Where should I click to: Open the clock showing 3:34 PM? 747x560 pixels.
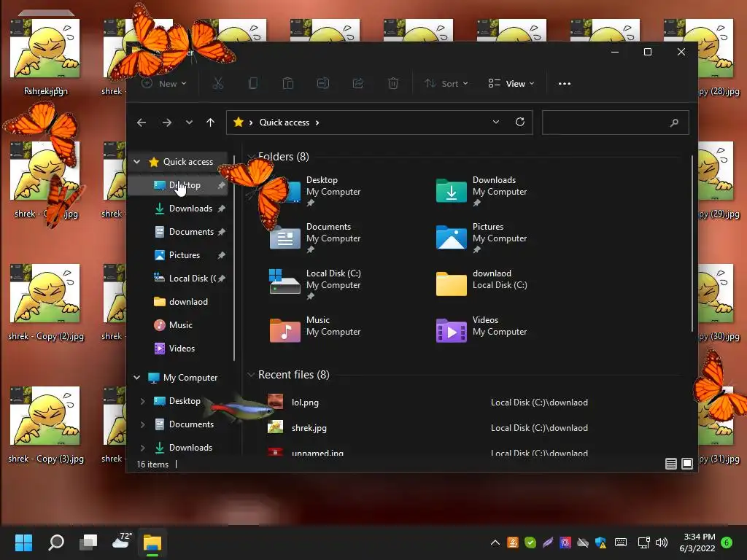tap(697, 542)
